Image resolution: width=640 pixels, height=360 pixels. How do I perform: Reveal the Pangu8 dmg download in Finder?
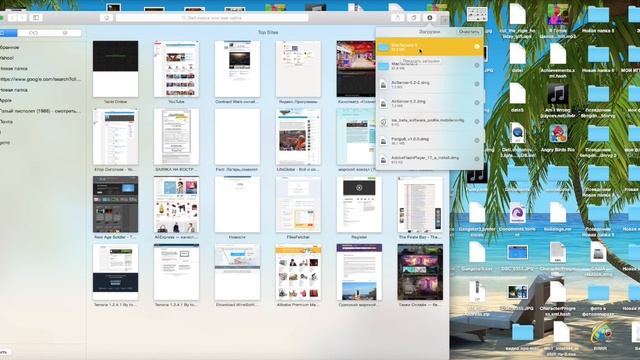click(x=476, y=140)
